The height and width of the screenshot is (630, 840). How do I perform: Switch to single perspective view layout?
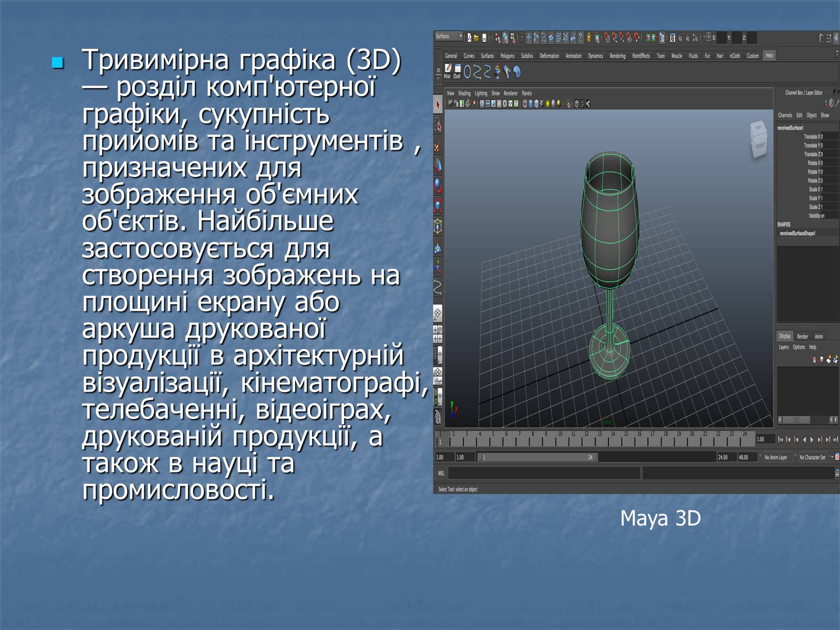tap(438, 314)
